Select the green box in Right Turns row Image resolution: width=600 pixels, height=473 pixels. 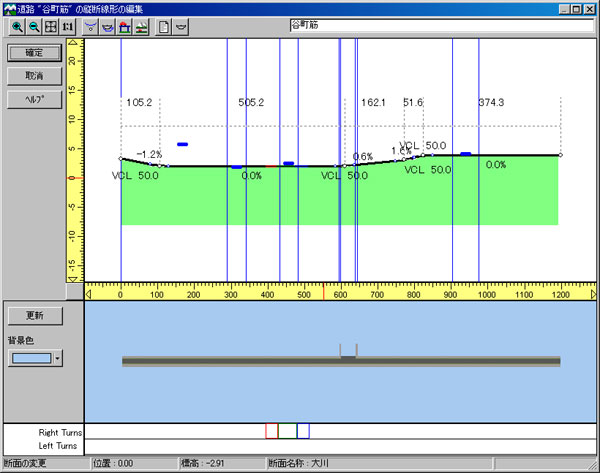(x=287, y=431)
